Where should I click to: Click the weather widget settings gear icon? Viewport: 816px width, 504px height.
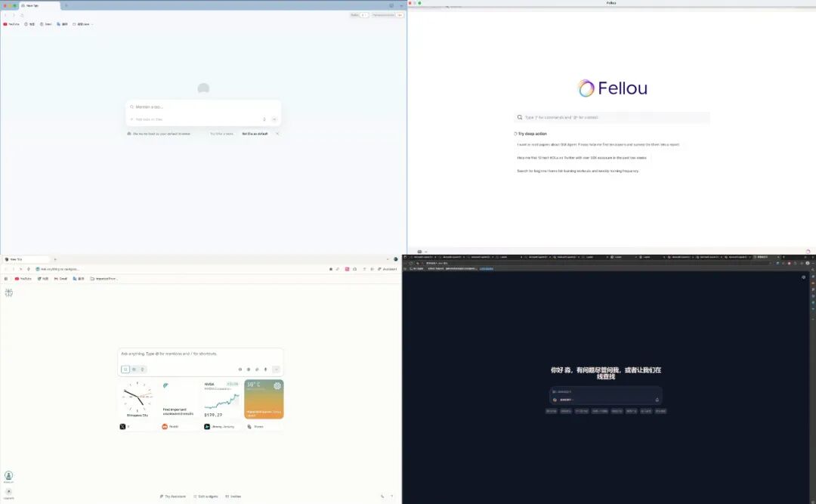pyautogui.click(x=277, y=386)
